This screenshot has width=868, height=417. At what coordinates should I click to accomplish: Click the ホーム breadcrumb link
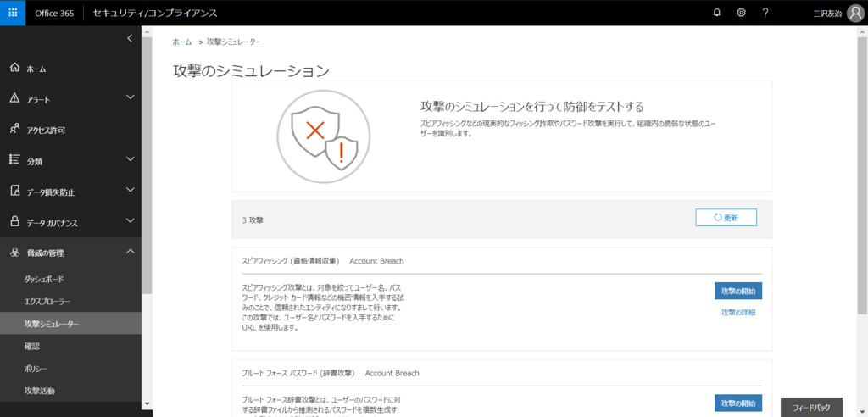(x=182, y=42)
